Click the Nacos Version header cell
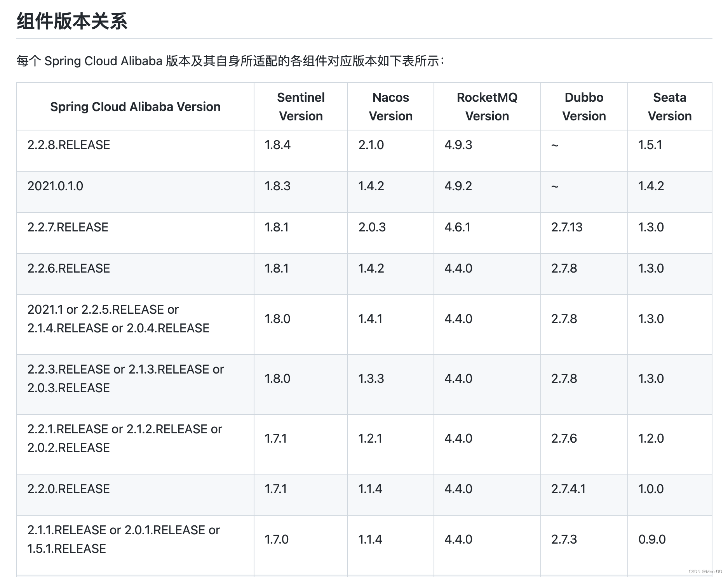The height and width of the screenshot is (577, 728). click(390, 107)
